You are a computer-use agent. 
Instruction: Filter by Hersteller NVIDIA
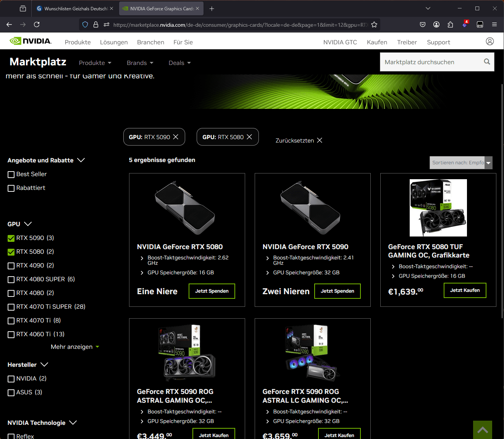coord(11,379)
